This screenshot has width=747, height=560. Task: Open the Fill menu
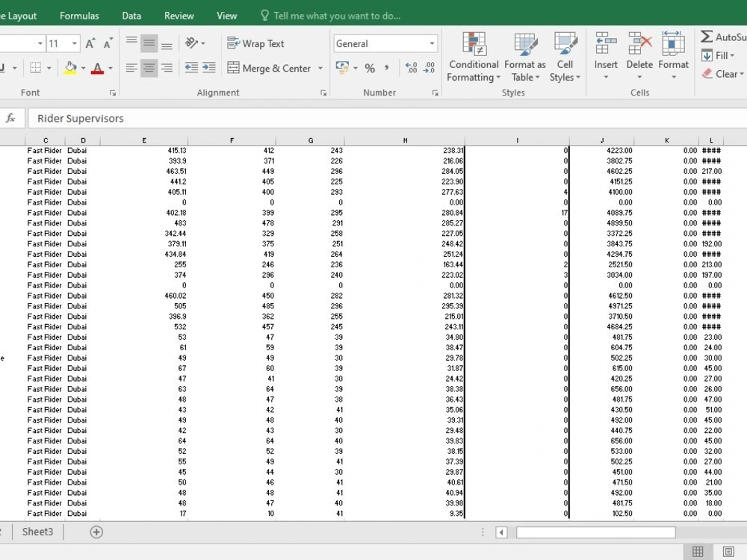(x=718, y=55)
